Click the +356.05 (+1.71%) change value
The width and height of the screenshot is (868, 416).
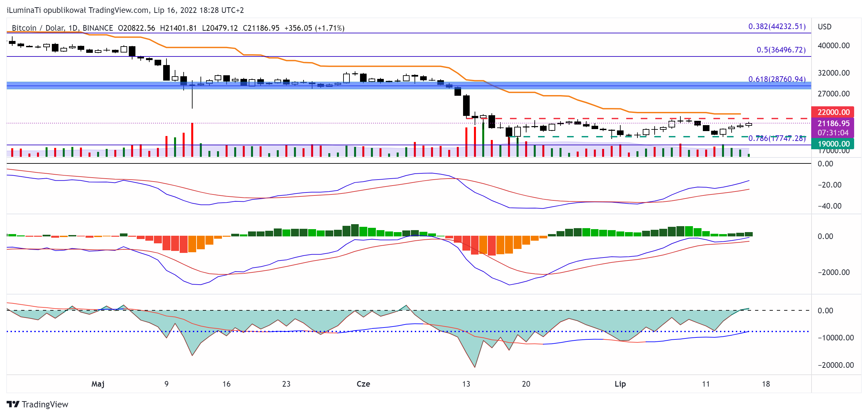314,28
